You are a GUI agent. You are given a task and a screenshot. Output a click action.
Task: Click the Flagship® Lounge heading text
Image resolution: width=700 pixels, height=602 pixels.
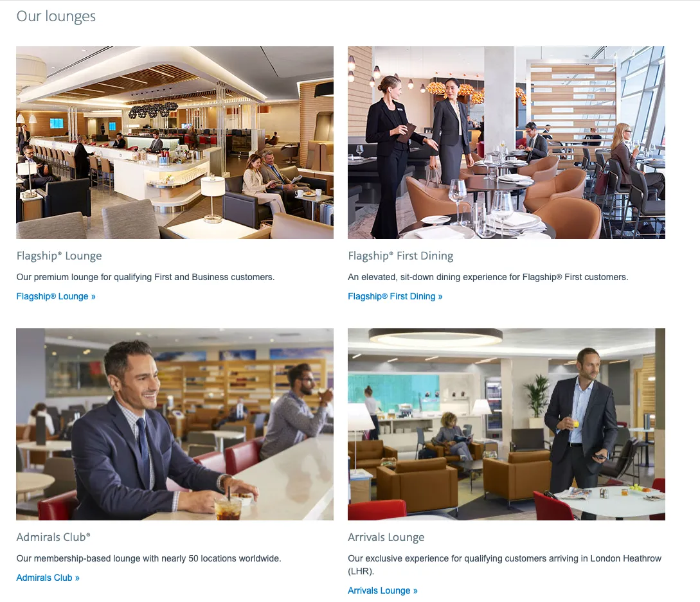point(59,256)
